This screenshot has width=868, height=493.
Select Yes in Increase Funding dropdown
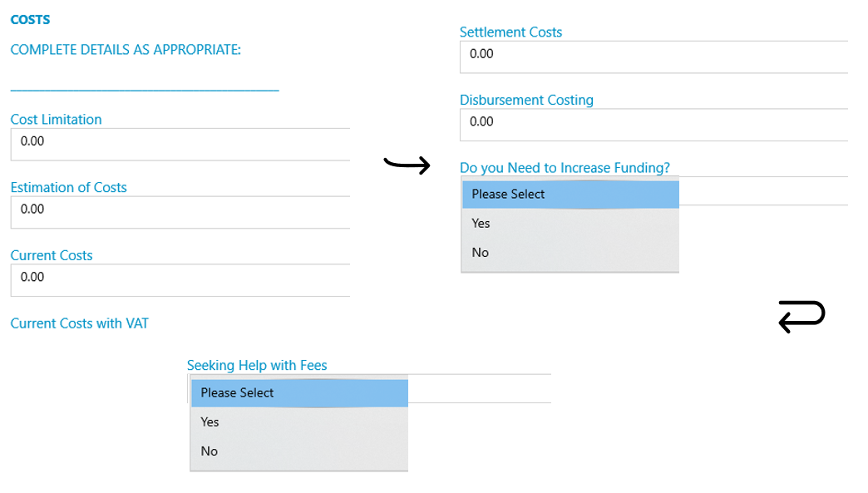coord(570,224)
